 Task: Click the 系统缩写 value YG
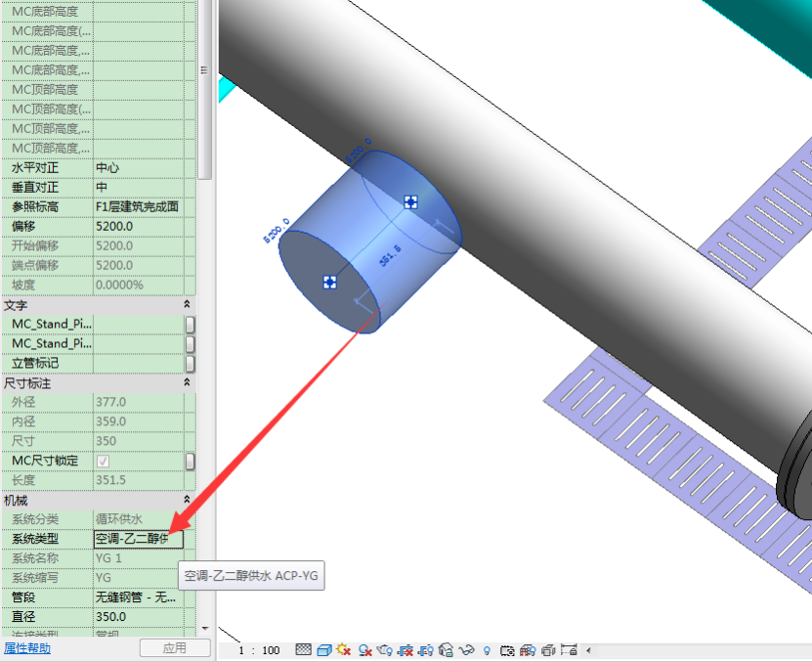point(103,578)
